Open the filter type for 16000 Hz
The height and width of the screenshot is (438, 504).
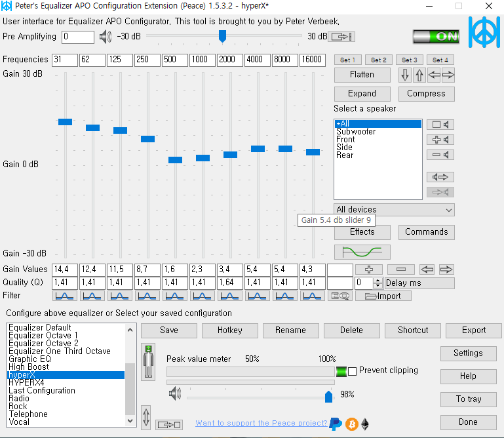click(313, 296)
